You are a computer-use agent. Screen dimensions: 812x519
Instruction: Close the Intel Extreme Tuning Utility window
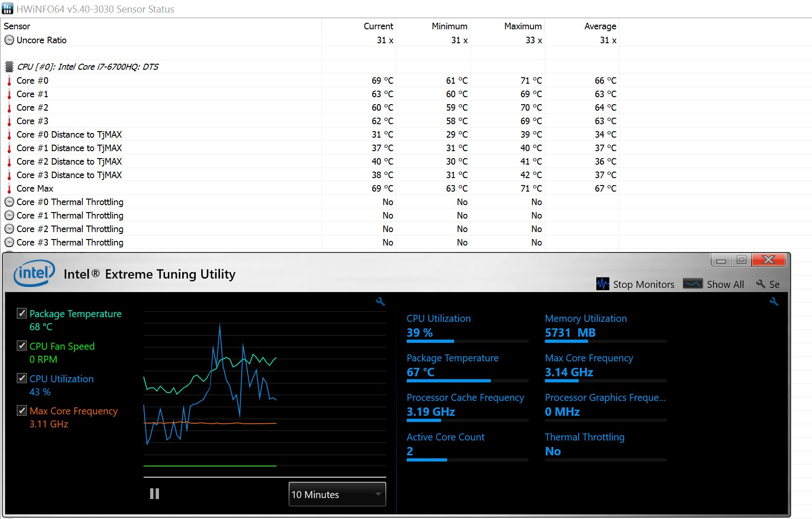tap(769, 260)
